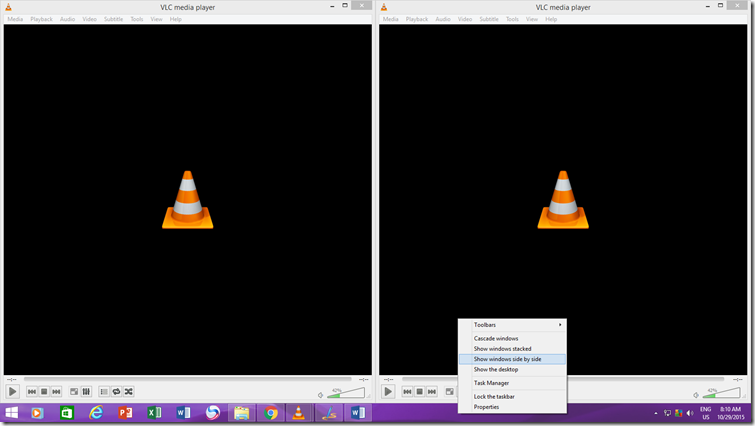
Task: Open Windows Media Player from the taskbar
Action: 37,413
